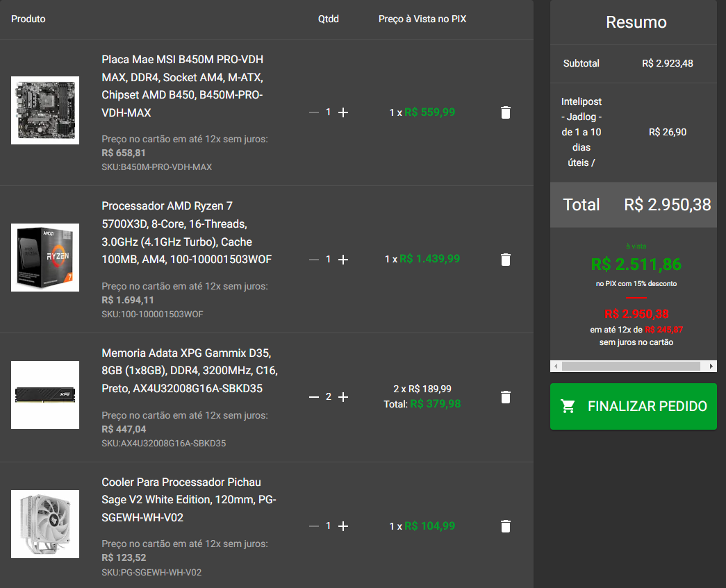Increase Adata XPG memory quantity
The image size is (726, 588).
pos(343,397)
